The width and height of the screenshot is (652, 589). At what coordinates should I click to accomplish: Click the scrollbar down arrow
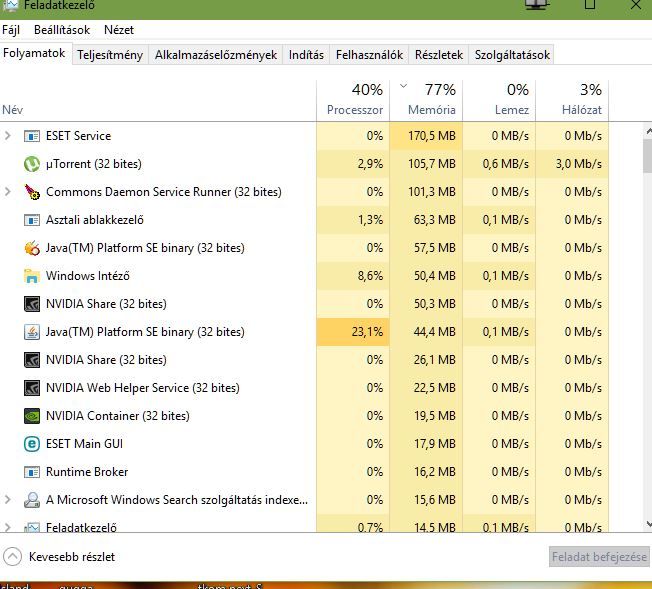tap(648, 524)
